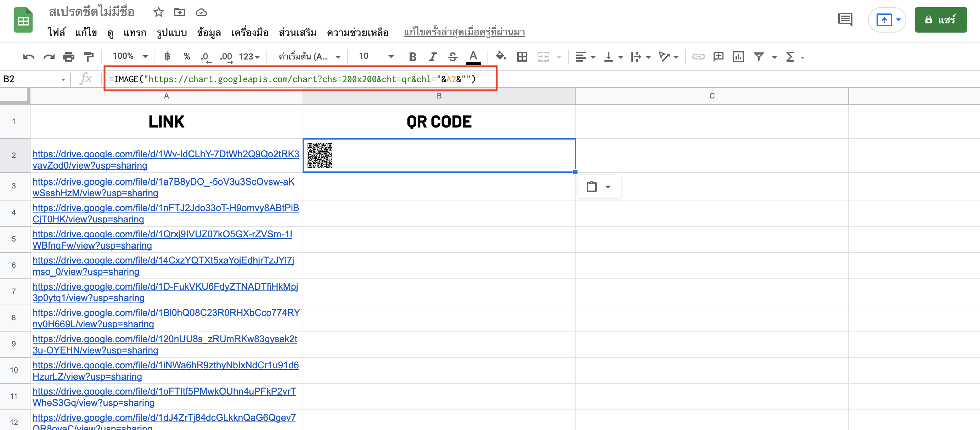980x430 pixels.
Task: Click the Undo icon
Action: 29,57
